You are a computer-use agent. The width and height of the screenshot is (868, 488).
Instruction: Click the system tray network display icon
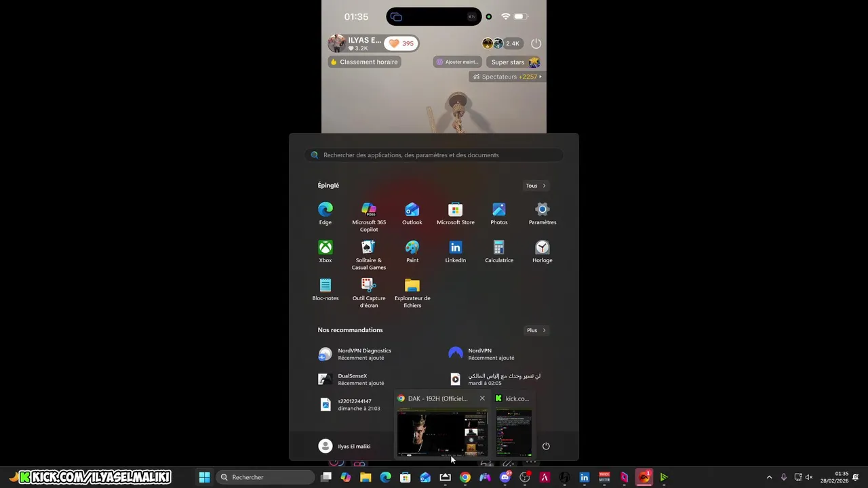tap(797, 477)
